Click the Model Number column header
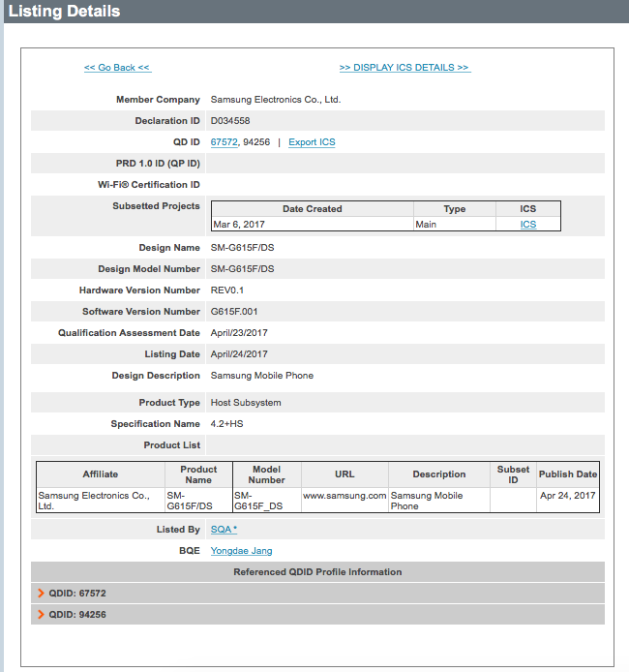This screenshot has width=629, height=672. click(266, 474)
